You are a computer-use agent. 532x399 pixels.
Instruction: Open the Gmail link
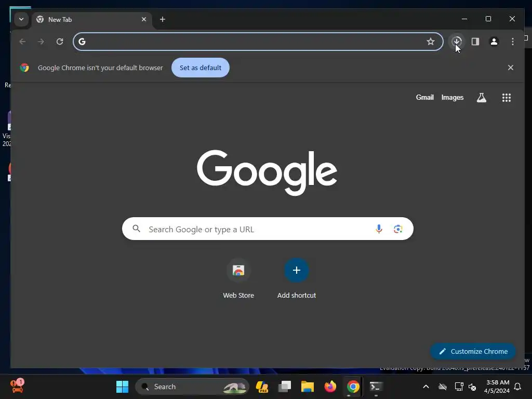pyautogui.click(x=425, y=97)
